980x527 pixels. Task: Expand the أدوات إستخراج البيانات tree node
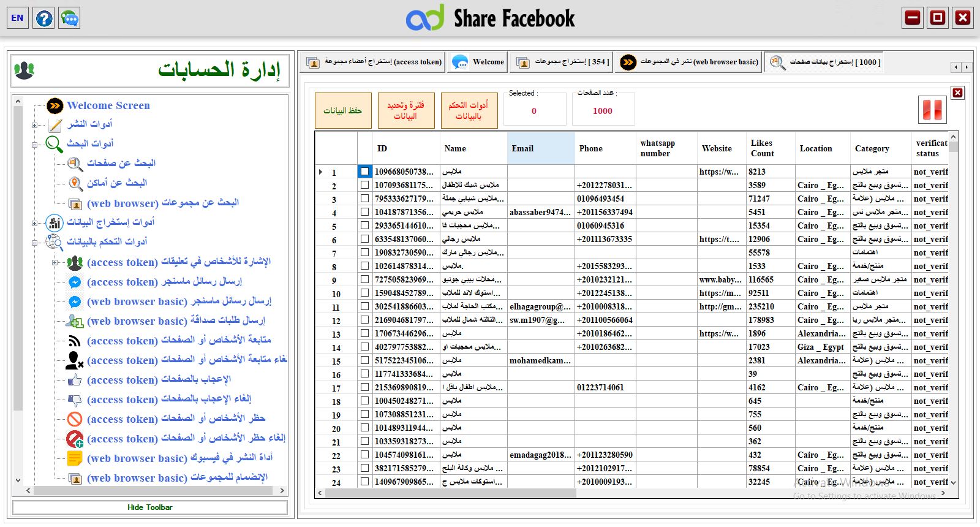35,223
